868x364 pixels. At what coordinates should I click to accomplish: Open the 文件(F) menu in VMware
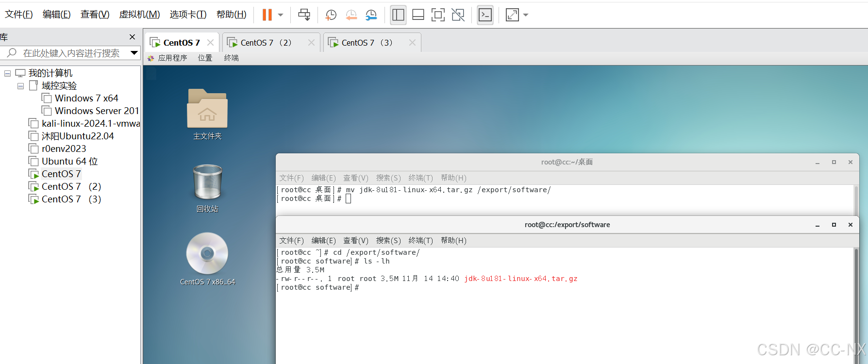point(19,15)
